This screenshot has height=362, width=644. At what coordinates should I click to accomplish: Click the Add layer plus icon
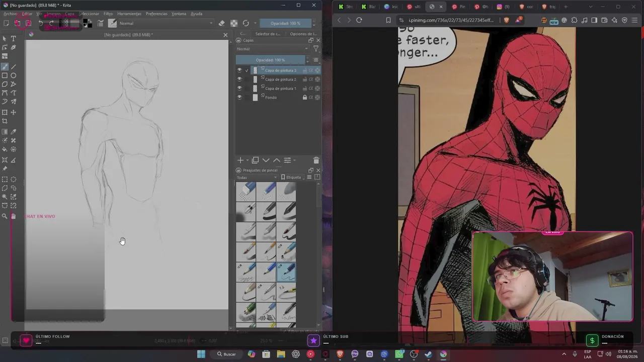coord(240,160)
